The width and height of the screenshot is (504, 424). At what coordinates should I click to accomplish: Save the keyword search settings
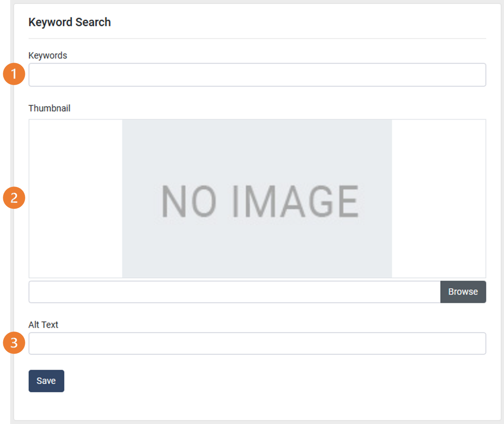click(x=46, y=380)
